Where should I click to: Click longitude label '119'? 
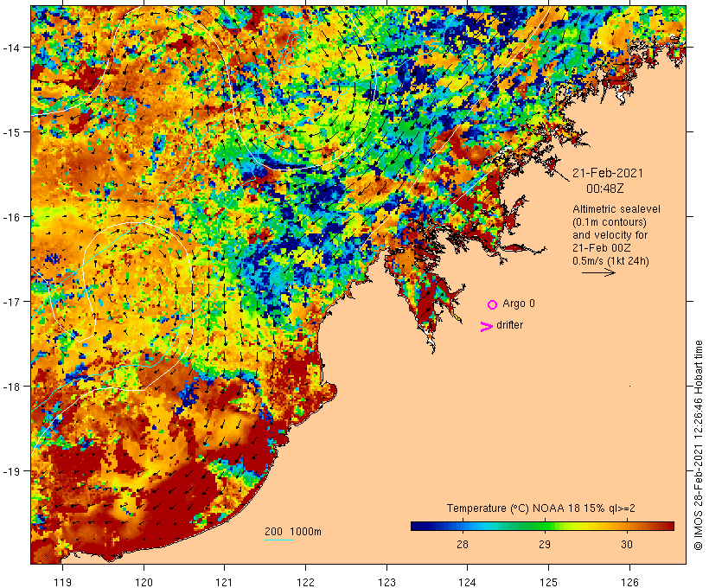tap(62, 582)
